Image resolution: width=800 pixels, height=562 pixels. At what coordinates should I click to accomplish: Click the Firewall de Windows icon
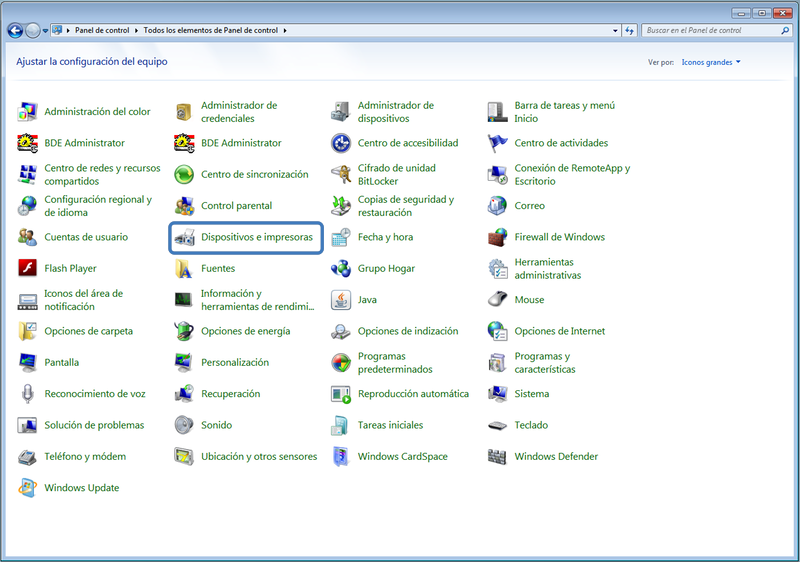(497, 237)
